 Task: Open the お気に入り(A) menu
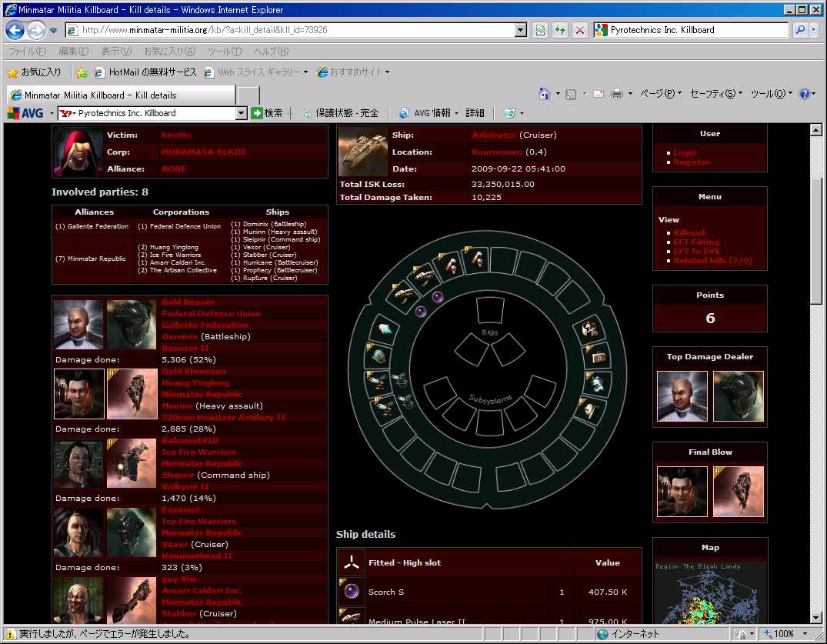tap(169, 51)
